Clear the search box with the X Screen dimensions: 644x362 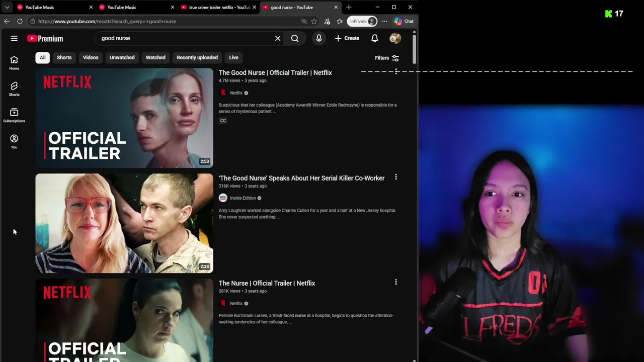(x=278, y=38)
